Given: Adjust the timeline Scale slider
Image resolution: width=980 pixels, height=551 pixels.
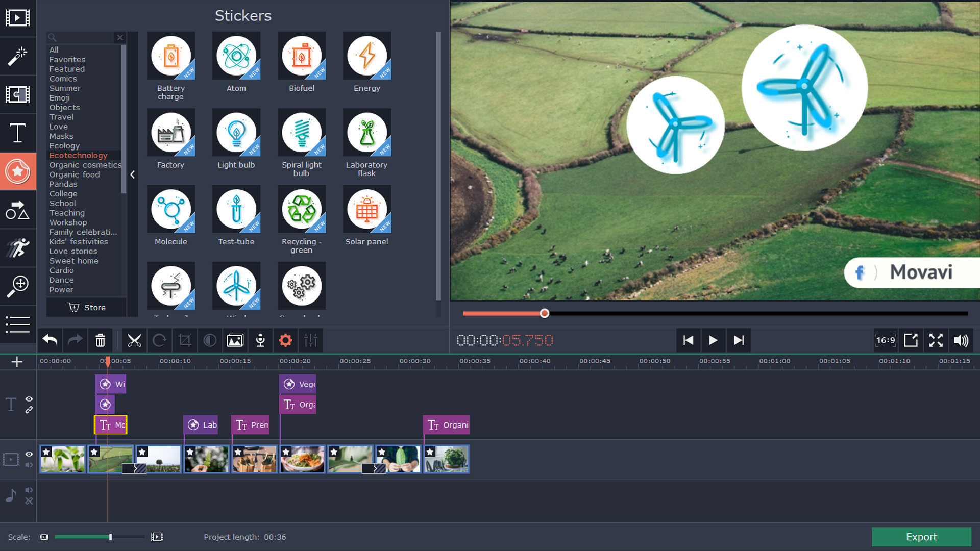Looking at the screenshot, I should click(x=110, y=537).
